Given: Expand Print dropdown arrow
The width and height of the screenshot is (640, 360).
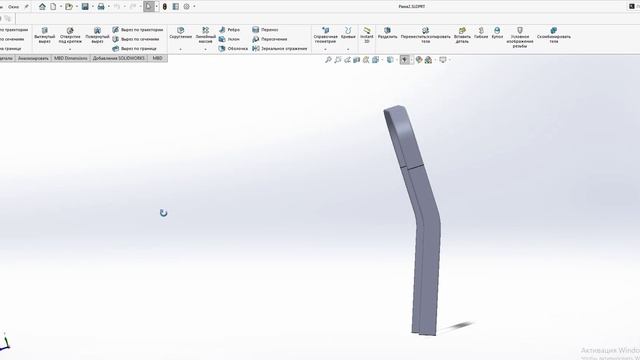Looking at the screenshot, I should point(109,7).
